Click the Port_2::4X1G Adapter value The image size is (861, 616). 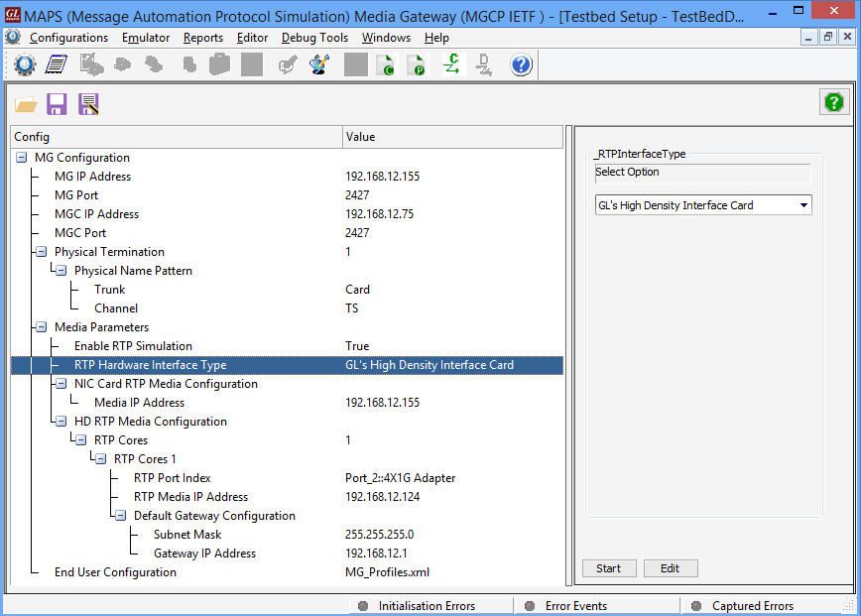pos(401,478)
